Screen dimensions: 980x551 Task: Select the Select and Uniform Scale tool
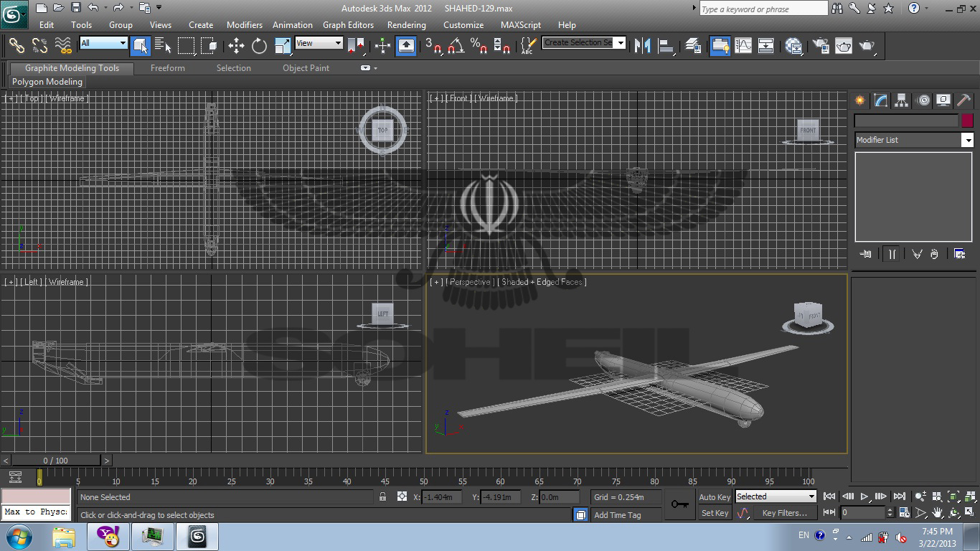[283, 46]
